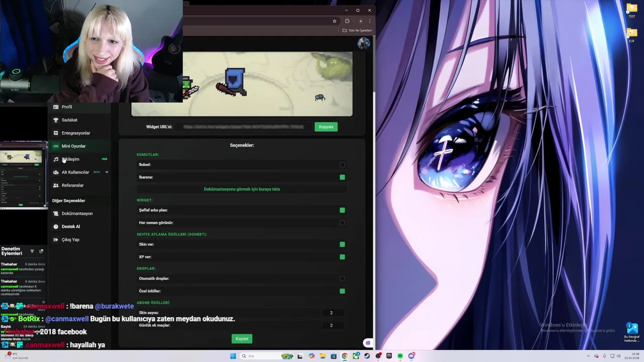The image size is (644, 362).
Task: Enable Otomatik droplar checkbox
Action: point(342,279)
